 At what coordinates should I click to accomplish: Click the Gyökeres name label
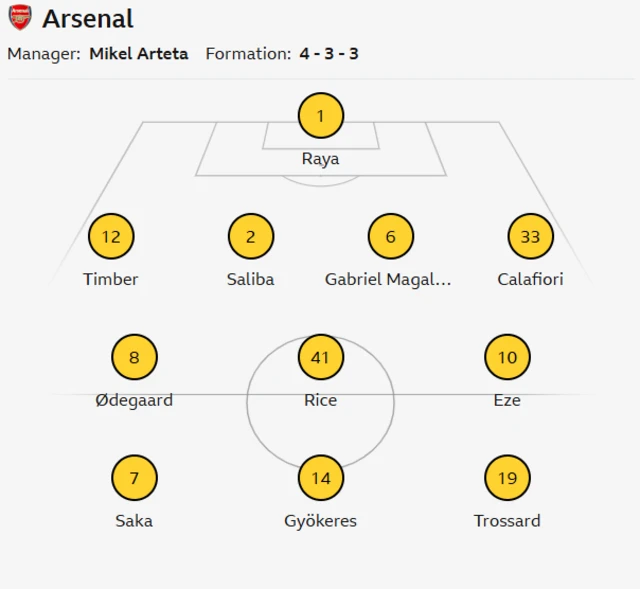[x=320, y=521]
